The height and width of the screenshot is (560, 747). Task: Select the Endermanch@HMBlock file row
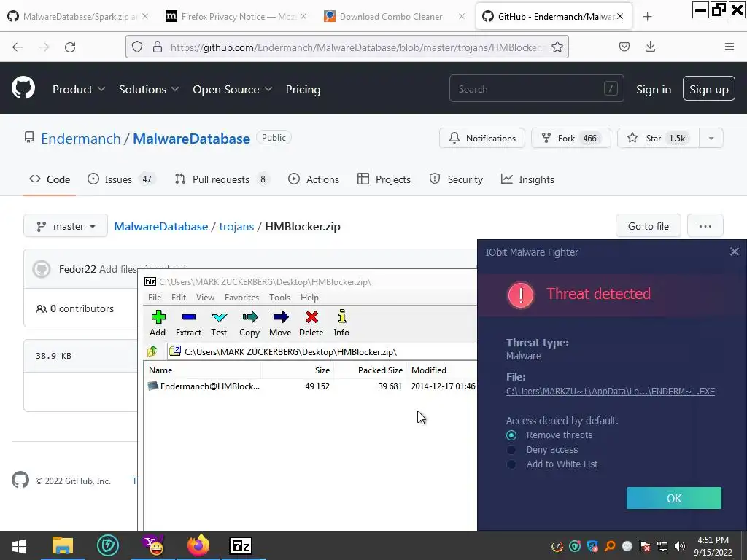click(311, 386)
